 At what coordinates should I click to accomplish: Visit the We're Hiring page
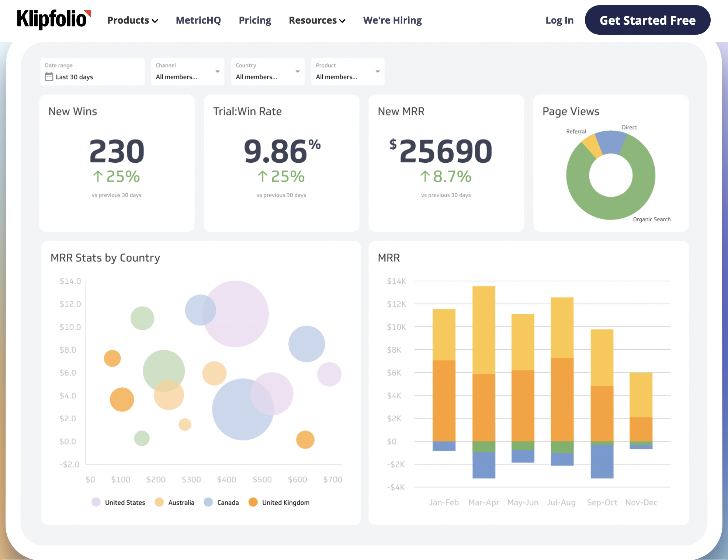click(x=392, y=20)
